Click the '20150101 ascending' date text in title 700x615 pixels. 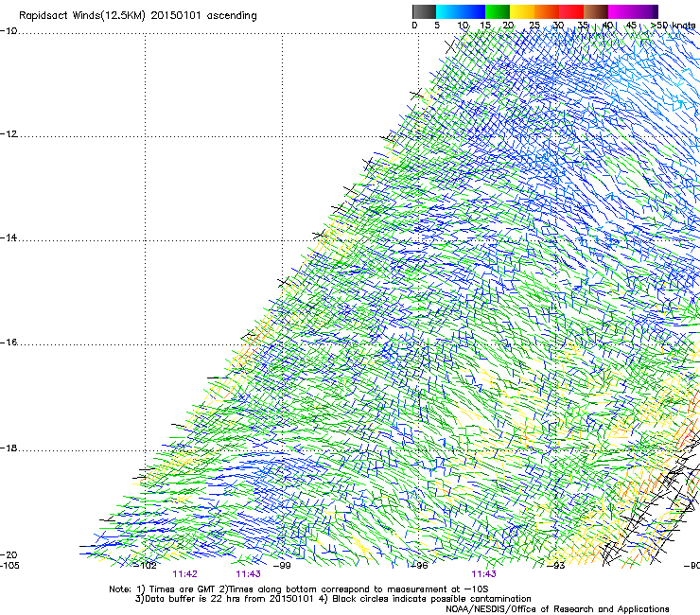(x=203, y=16)
